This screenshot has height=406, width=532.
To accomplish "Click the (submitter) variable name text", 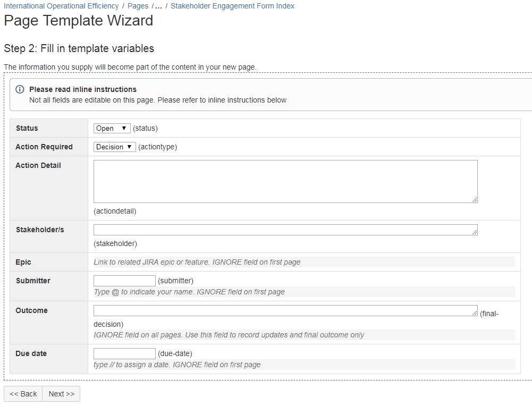I will [x=176, y=281].
